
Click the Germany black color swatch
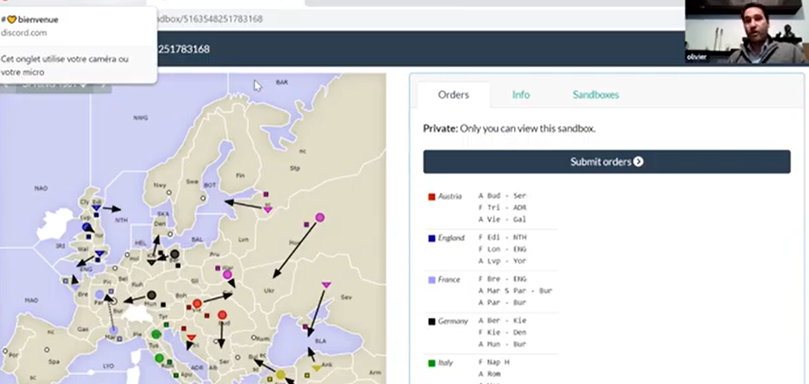(x=431, y=322)
